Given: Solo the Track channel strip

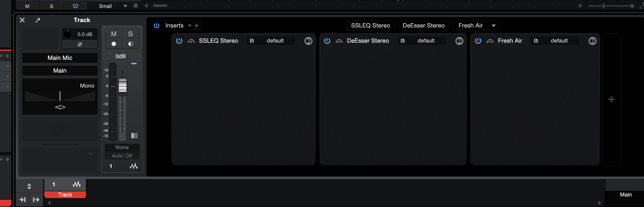Looking at the screenshot, I should (130, 34).
